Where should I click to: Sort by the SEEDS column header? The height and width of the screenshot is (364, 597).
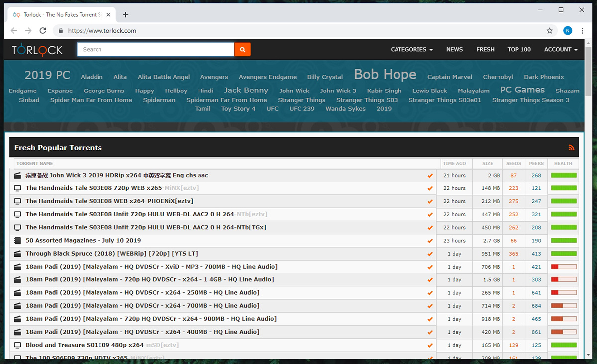(x=514, y=163)
